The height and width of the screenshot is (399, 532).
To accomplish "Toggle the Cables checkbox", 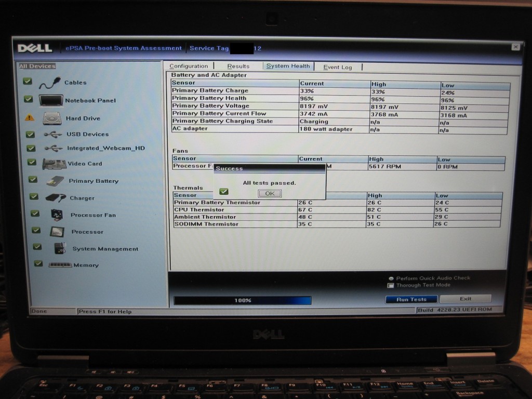I will (x=28, y=81).
